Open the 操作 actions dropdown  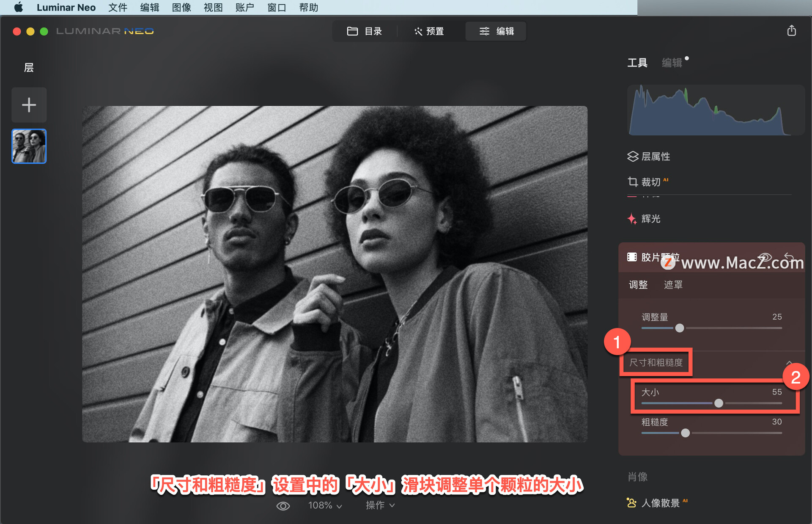[x=380, y=505]
